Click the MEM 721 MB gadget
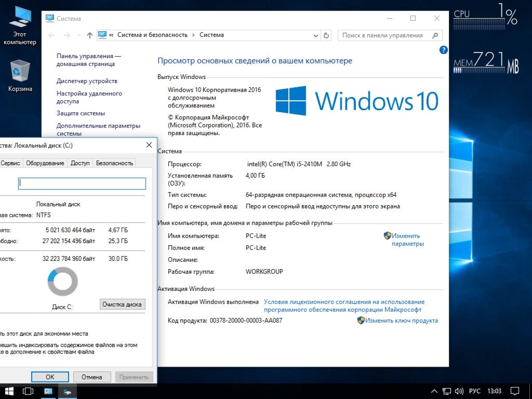 coord(486,62)
